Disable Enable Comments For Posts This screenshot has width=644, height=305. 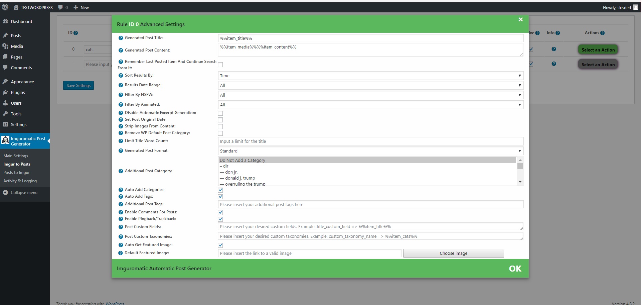(220, 212)
